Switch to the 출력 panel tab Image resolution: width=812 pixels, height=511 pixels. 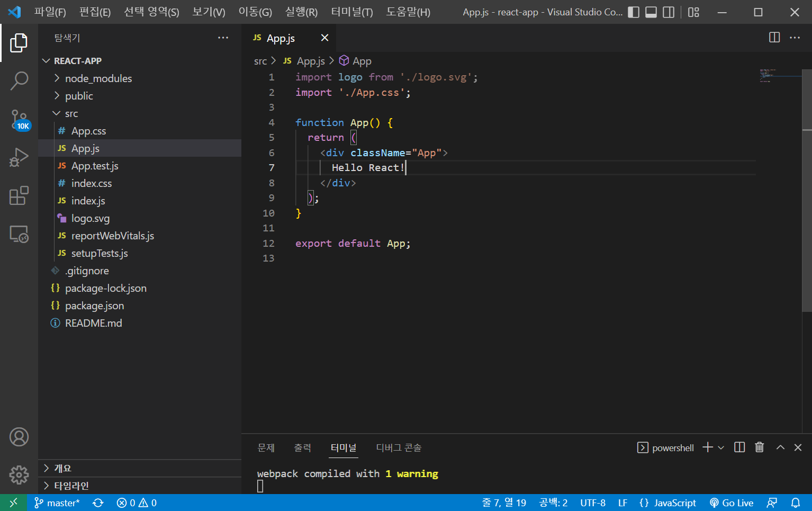click(x=302, y=447)
